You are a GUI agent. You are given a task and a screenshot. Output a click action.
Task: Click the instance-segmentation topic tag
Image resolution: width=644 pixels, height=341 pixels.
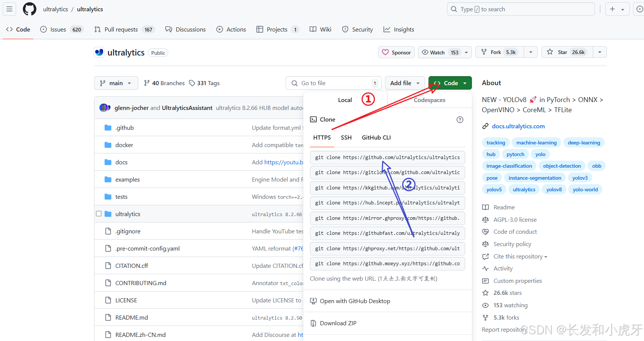click(535, 178)
